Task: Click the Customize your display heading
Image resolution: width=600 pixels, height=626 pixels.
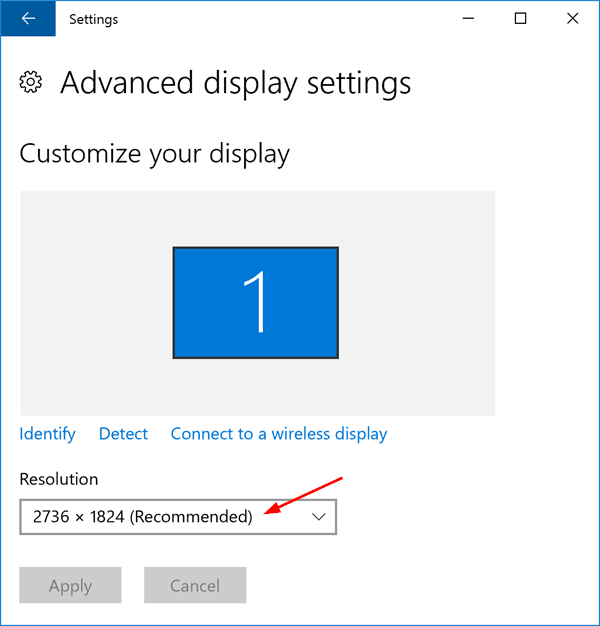Action: 154,154
